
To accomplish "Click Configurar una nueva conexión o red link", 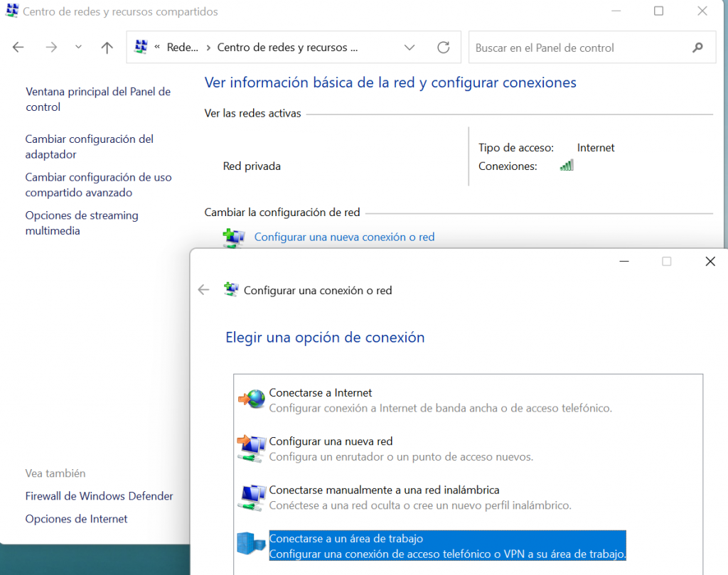I will point(344,237).
